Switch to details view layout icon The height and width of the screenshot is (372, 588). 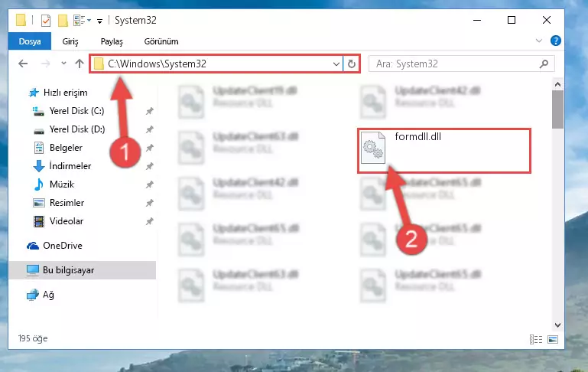[536, 339]
